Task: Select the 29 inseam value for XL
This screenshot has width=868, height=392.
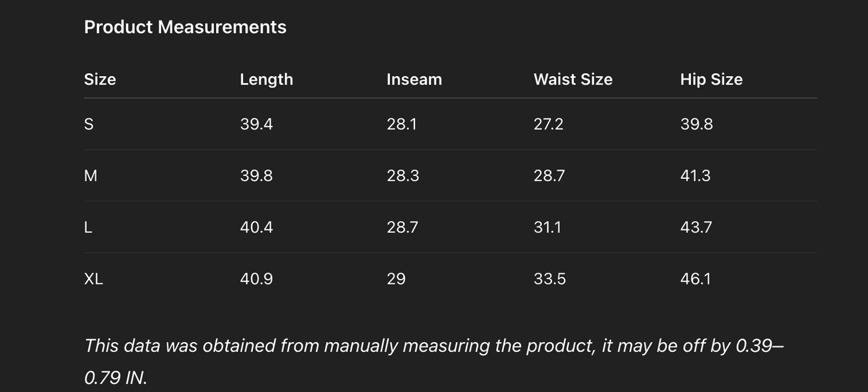Action: 396,279
